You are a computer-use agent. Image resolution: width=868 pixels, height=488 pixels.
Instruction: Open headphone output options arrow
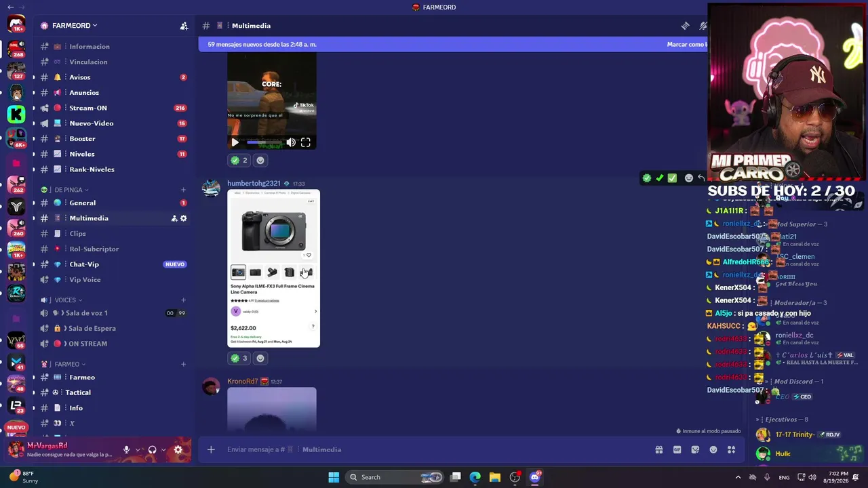[164, 449]
